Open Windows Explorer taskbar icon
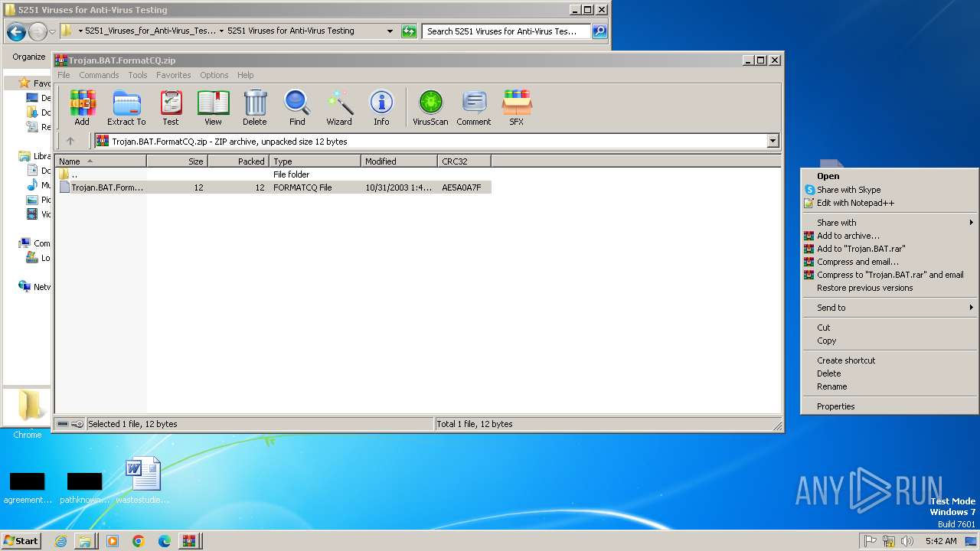Image resolution: width=980 pixels, height=551 pixels. [x=85, y=540]
